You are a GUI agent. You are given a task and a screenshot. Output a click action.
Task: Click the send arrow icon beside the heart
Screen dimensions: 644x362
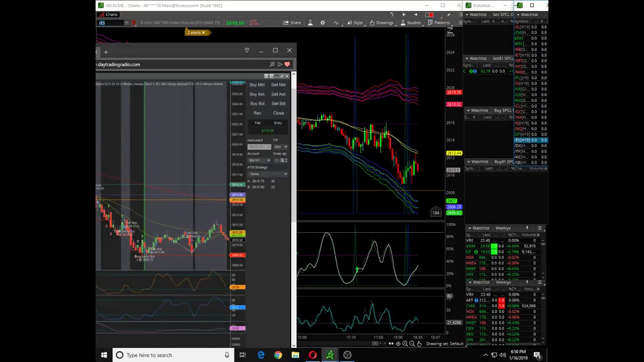(280, 64)
